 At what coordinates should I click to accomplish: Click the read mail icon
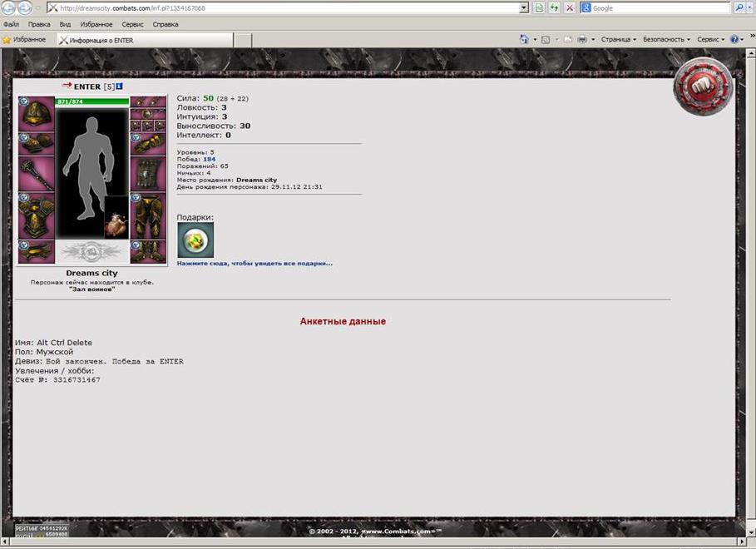pos(567,40)
